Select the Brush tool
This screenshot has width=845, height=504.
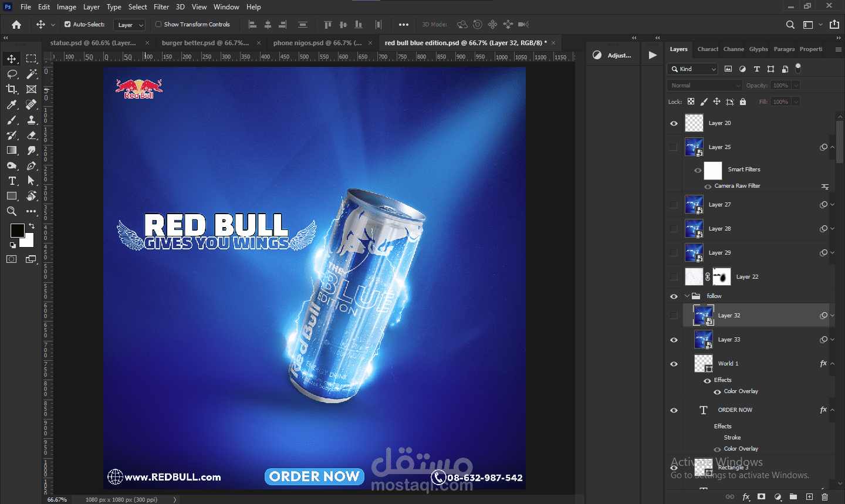tap(12, 120)
